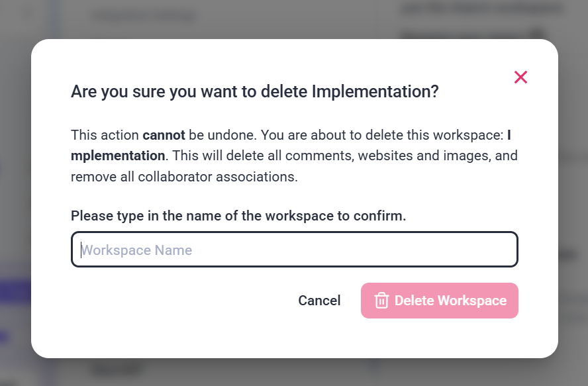588x386 pixels.
Task: Click 'remove all collaborator associations' text
Action: point(185,177)
